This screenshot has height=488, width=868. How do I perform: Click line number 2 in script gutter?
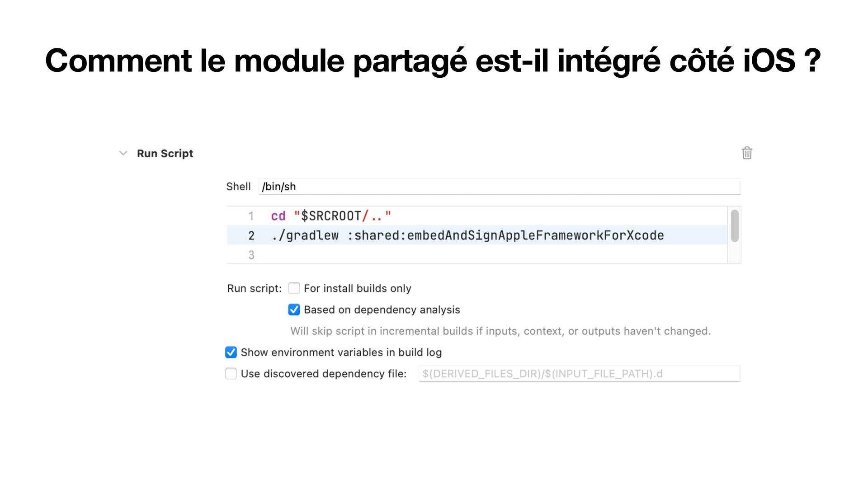click(251, 235)
